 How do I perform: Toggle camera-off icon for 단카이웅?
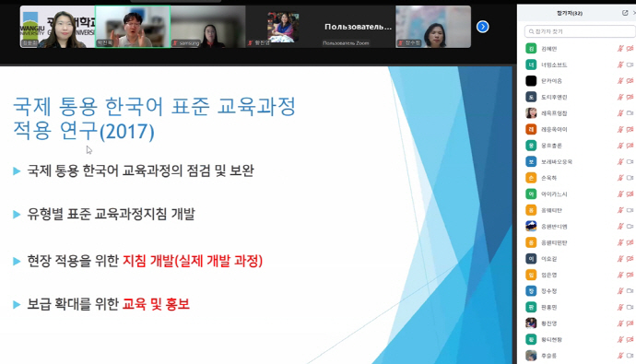[630, 81]
